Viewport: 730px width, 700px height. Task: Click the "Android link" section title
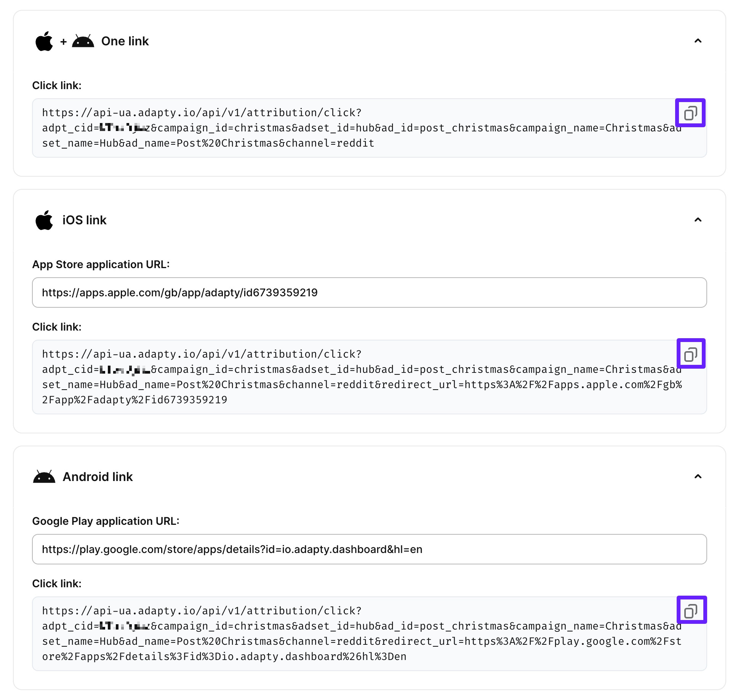(98, 477)
